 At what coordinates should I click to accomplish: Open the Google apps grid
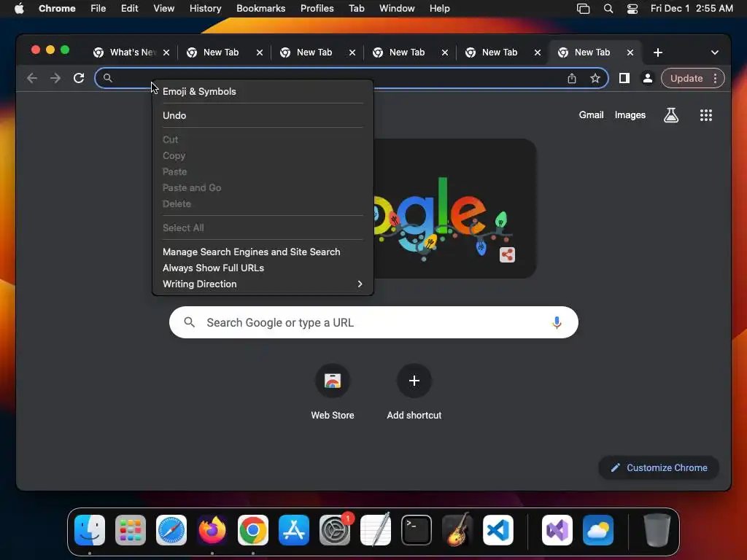[705, 114]
